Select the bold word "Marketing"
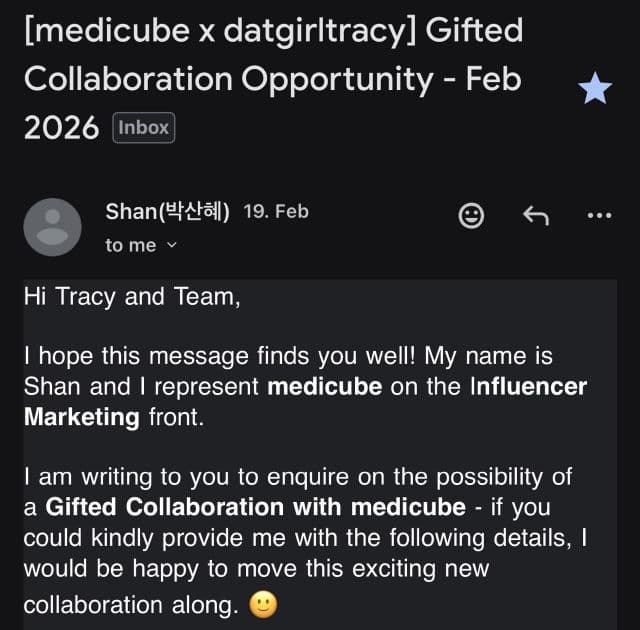 tap(81, 417)
